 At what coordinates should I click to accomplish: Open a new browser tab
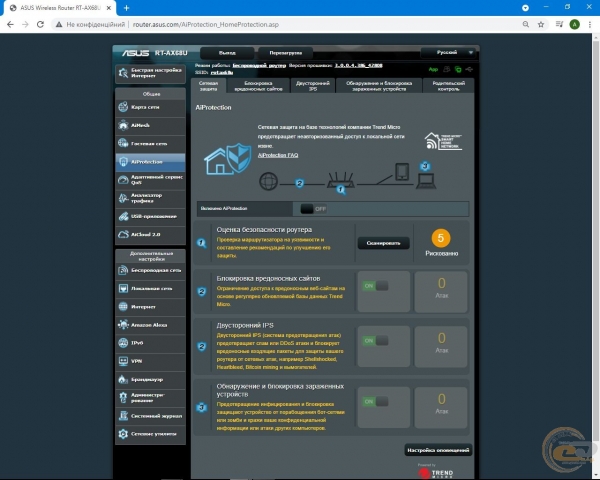point(126,8)
